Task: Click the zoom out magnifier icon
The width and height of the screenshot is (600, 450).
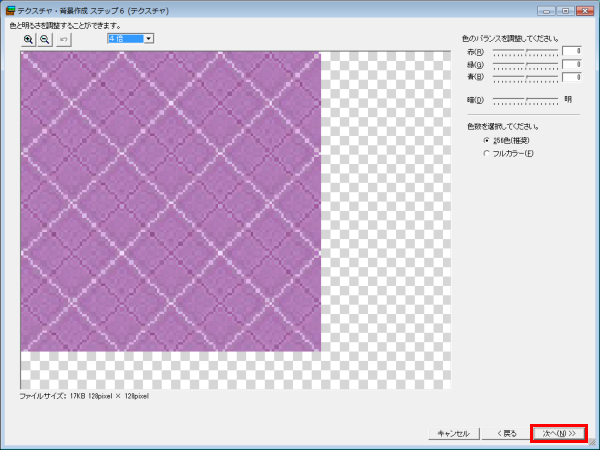Action: (45, 39)
